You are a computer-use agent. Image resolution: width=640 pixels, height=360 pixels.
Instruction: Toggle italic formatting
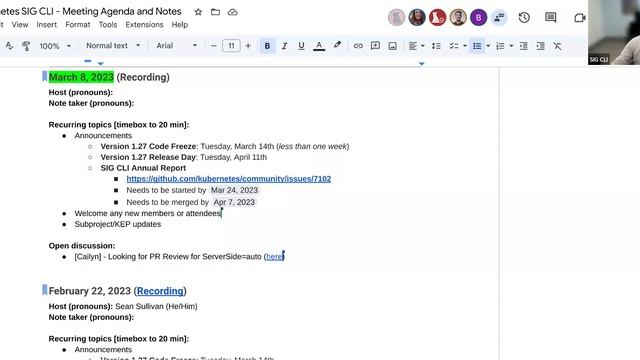point(284,46)
